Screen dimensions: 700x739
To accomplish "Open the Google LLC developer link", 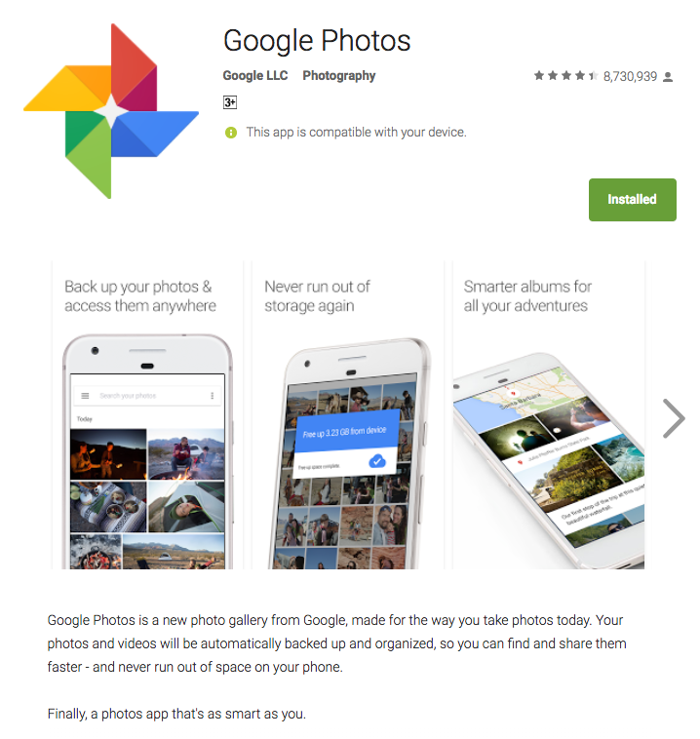I will pos(255,75).
